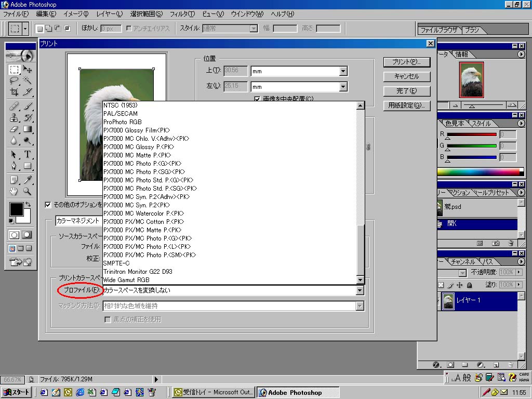Toggle その他のオプションを表示 checkbox

click(48, 205)
